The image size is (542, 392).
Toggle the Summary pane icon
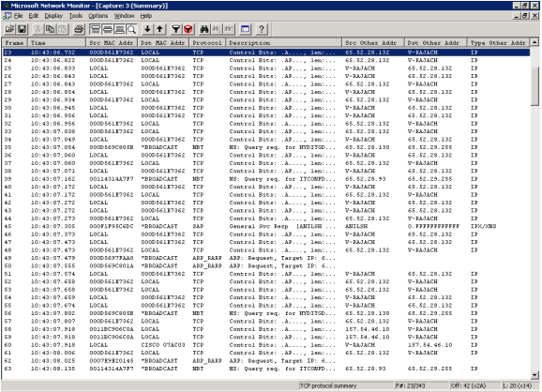pos(95,29)
